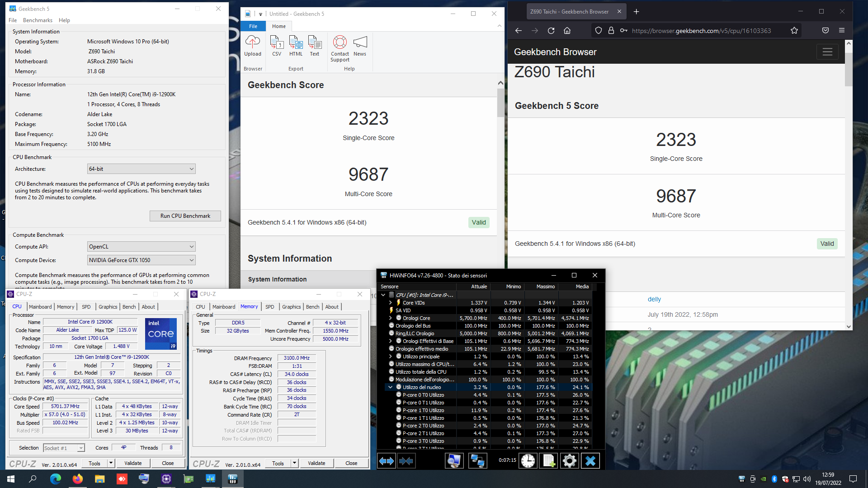
Task: Open Windows Start menu
Action: [11, 479]
